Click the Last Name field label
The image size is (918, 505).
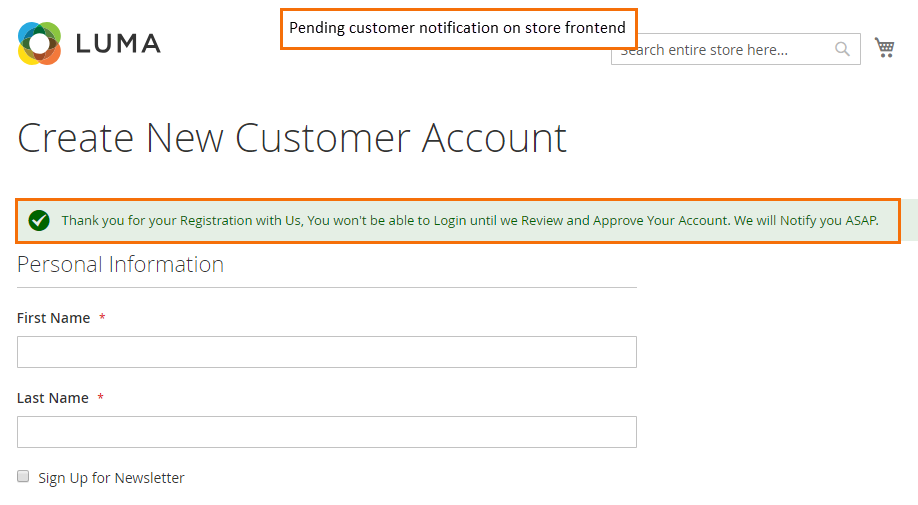[x=53, y=398]
